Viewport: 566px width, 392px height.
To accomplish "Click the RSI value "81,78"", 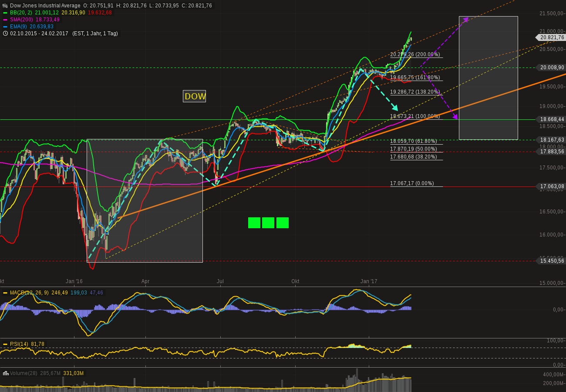I will pyautogui.click(x=37, y=344).
